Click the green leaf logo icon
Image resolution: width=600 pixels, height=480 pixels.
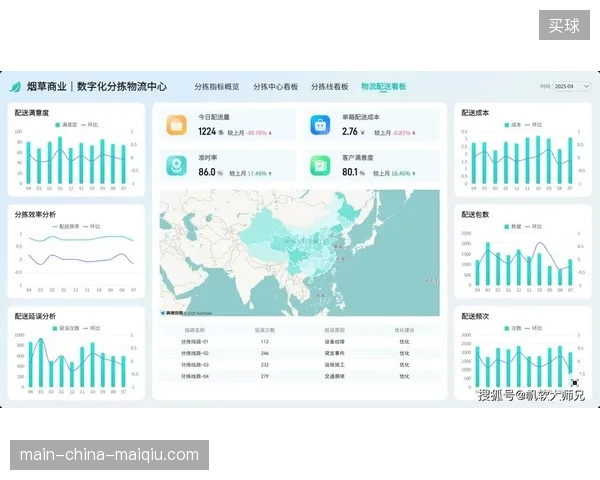15,87
